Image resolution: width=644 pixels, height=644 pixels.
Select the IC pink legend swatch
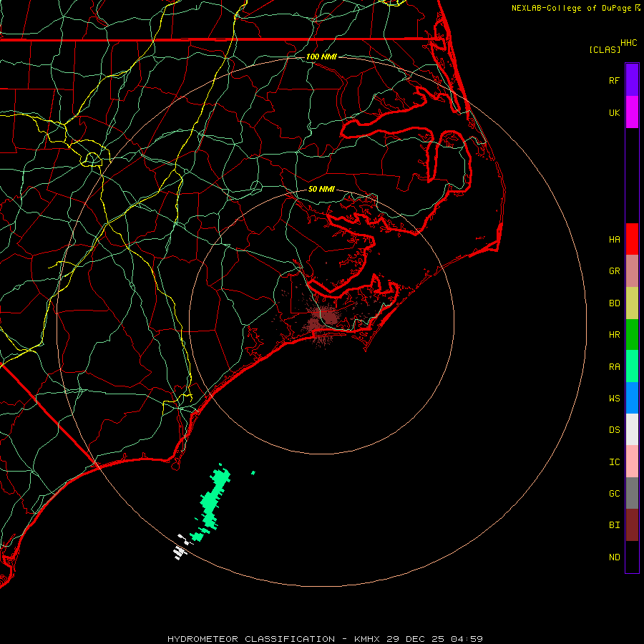(632, 462)
